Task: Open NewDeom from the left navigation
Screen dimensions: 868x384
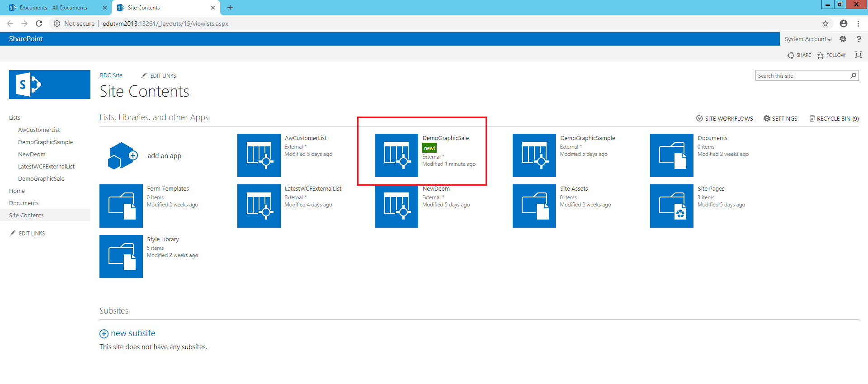Action: click(x=32, y=154)
